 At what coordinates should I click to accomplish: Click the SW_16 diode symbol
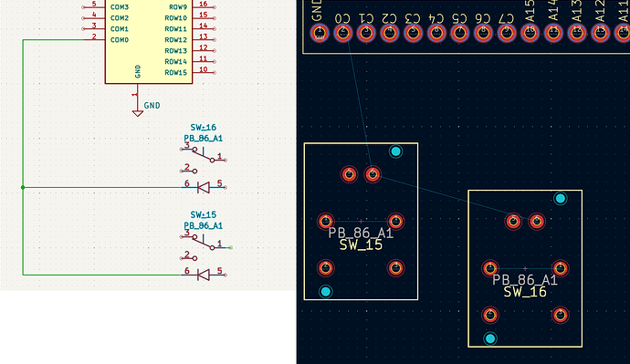204,187
